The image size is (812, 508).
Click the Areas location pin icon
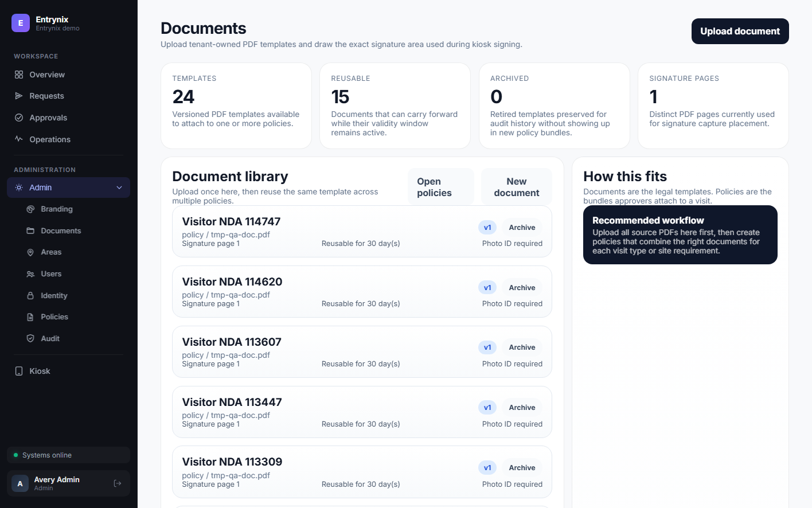(x=30, y=252)
